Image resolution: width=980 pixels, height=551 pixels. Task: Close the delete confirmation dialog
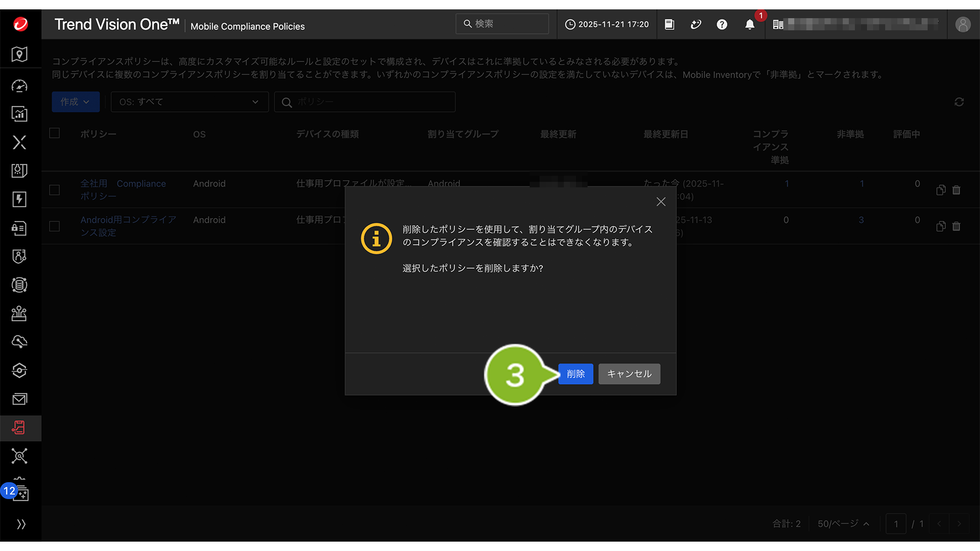click(661, 202)
